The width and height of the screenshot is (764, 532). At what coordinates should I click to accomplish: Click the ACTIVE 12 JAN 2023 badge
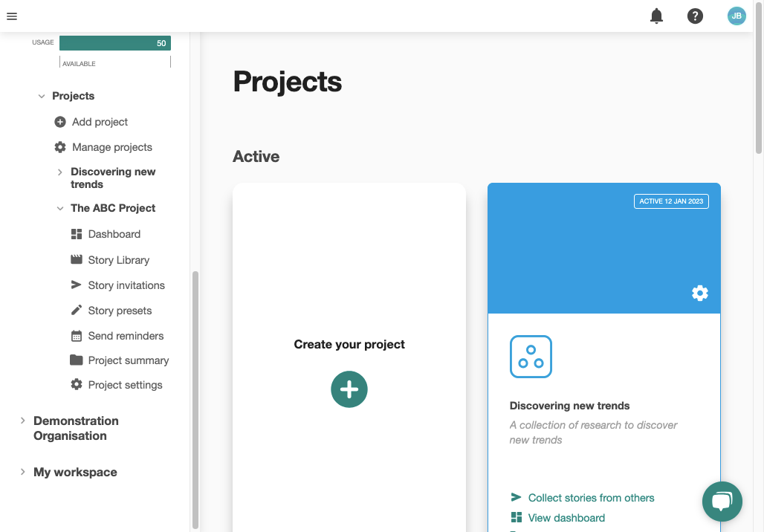(x=671, y=201)
